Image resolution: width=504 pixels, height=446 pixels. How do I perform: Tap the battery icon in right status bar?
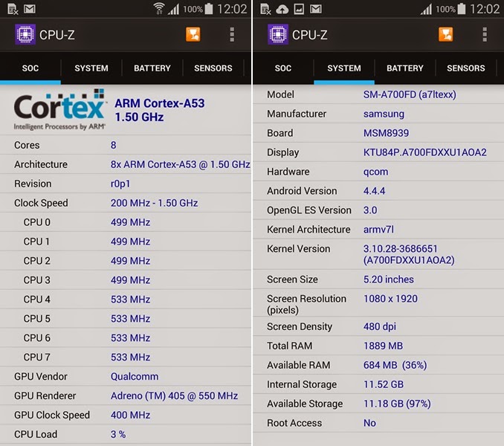461,8
